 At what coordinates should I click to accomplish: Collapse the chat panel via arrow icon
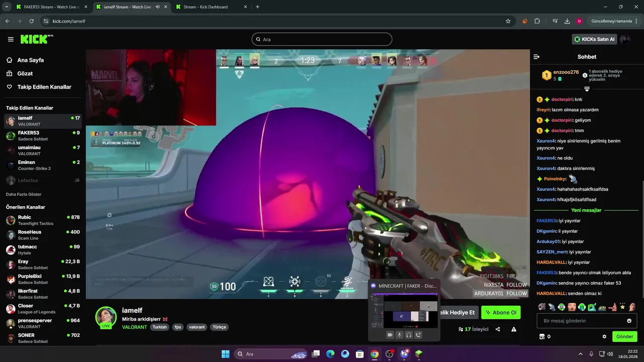536,57
